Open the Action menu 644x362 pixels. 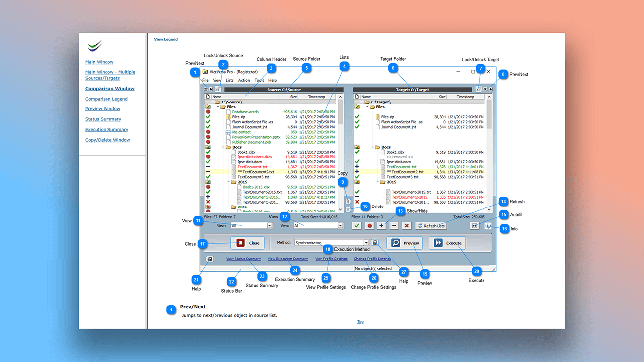coord(244,80)
